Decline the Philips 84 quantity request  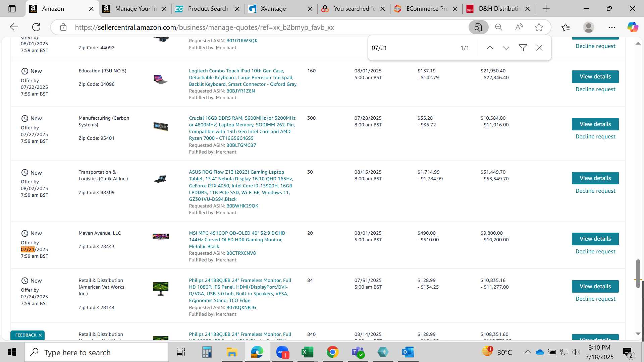pyautogui.click(x=595, y=299)
